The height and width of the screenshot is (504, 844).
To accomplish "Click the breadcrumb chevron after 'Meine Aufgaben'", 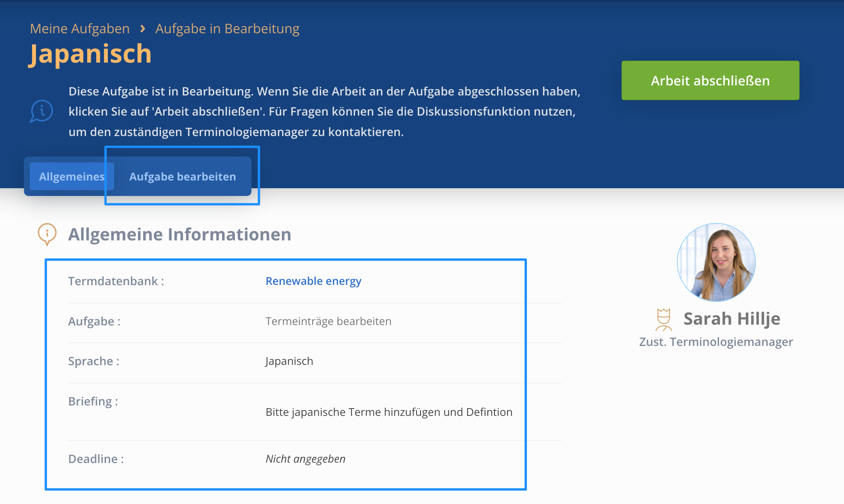I will (143, 29).
